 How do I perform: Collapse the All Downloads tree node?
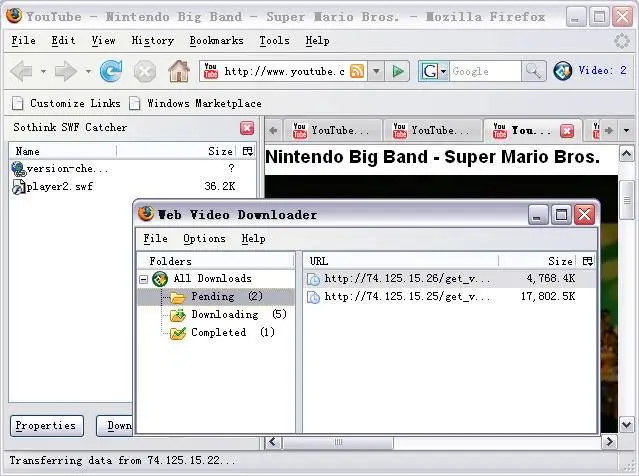[x=143, y=279]
